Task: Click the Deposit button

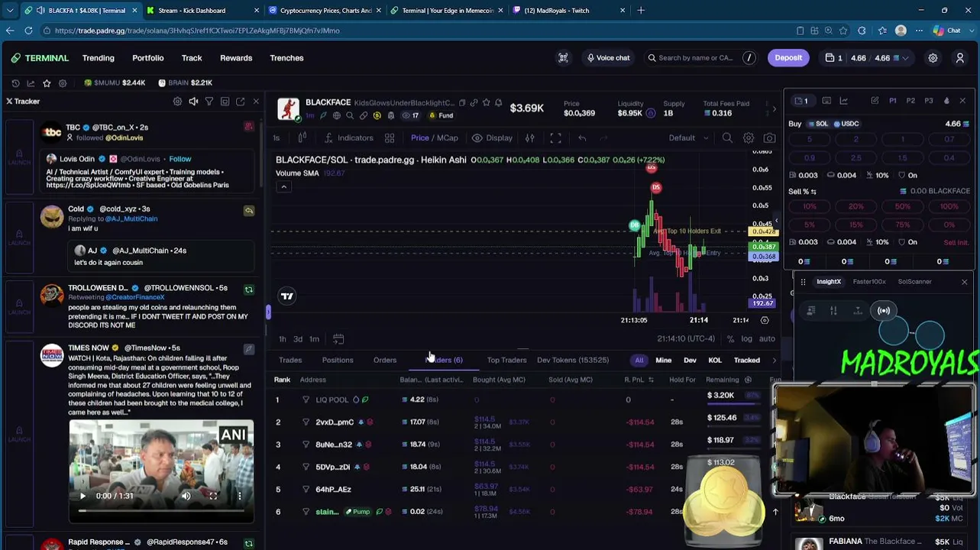Action: pos(788,58)
